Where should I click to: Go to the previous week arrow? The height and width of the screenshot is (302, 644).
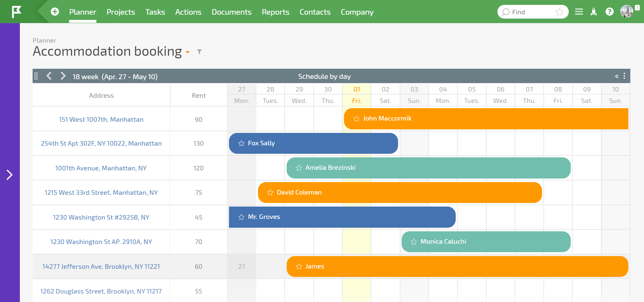[x=49, y=76]
